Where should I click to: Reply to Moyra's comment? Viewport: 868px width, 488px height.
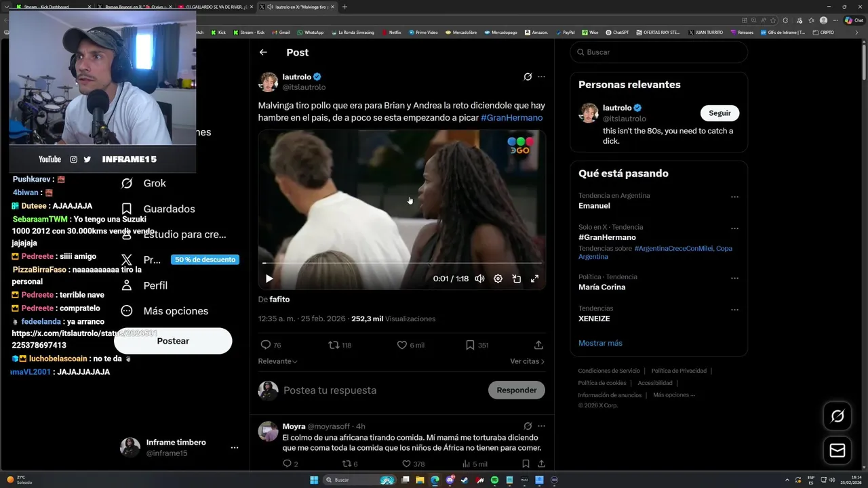click(287, 464)
